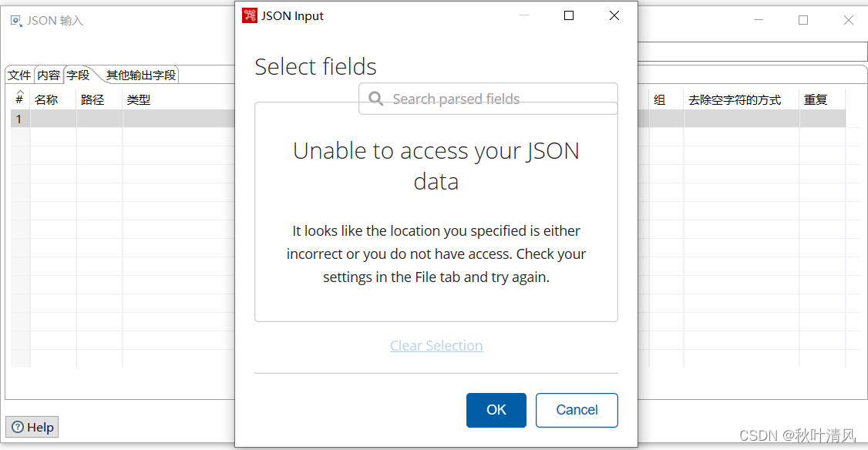The image size is (868, 450).
Task: Click the Cancel button in the dialog
Action: (577, 410)
